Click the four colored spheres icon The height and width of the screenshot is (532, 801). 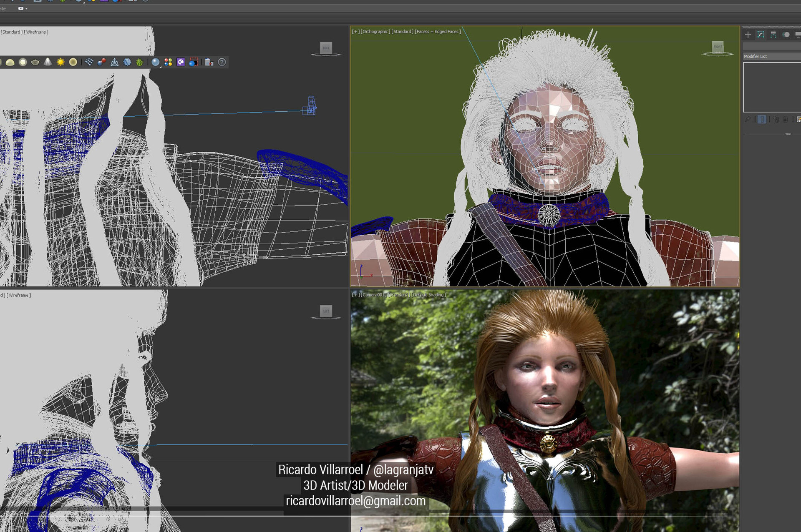[x=168, y=62]
